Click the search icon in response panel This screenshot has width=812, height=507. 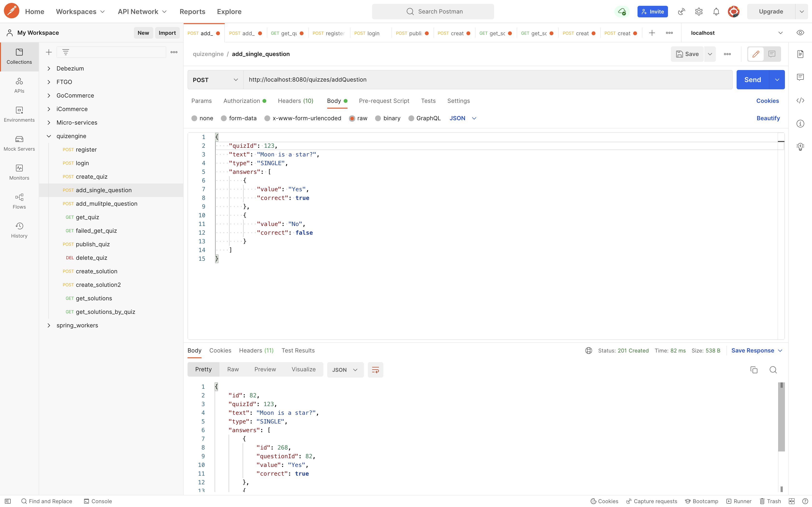773,370
